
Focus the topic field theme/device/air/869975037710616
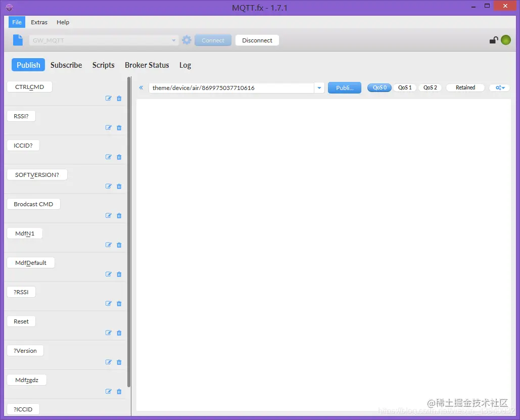tap(231, 88)
